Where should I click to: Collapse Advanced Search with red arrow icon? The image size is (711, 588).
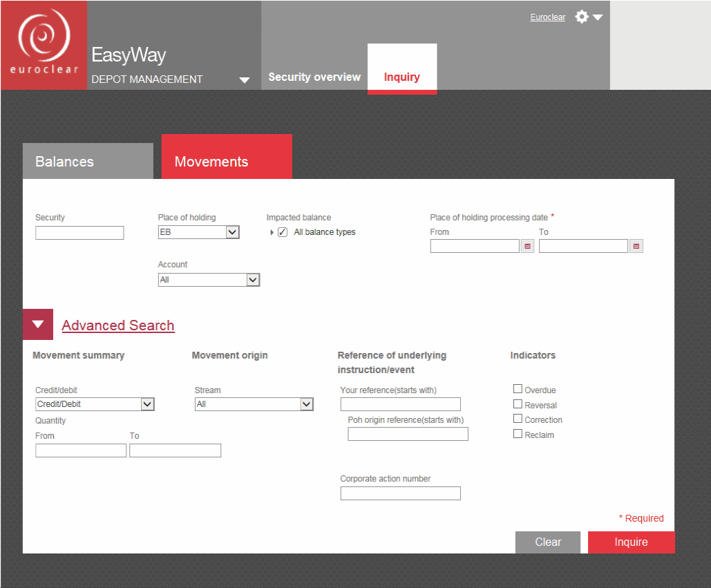[38, 324]
